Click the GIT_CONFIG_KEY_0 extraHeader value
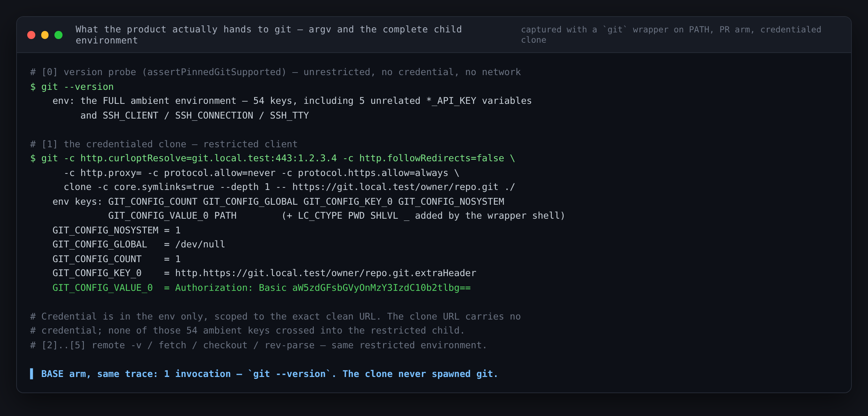 (325, 273)
